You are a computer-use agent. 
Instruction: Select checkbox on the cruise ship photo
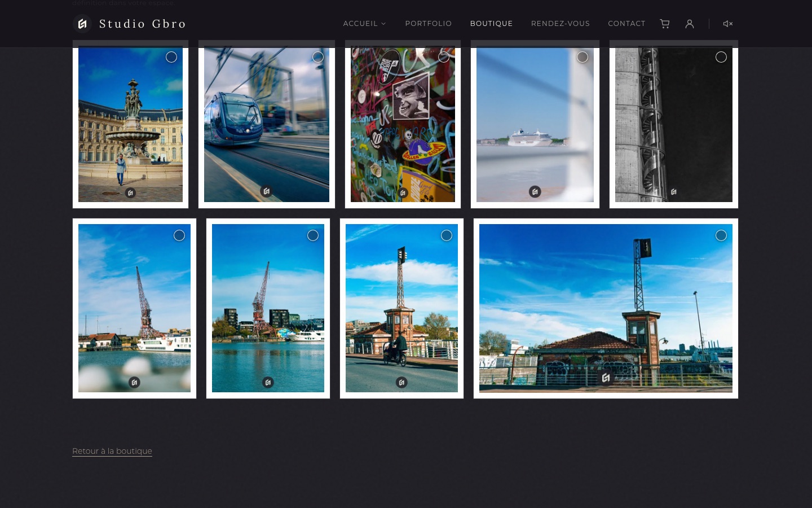click(582, 57)
